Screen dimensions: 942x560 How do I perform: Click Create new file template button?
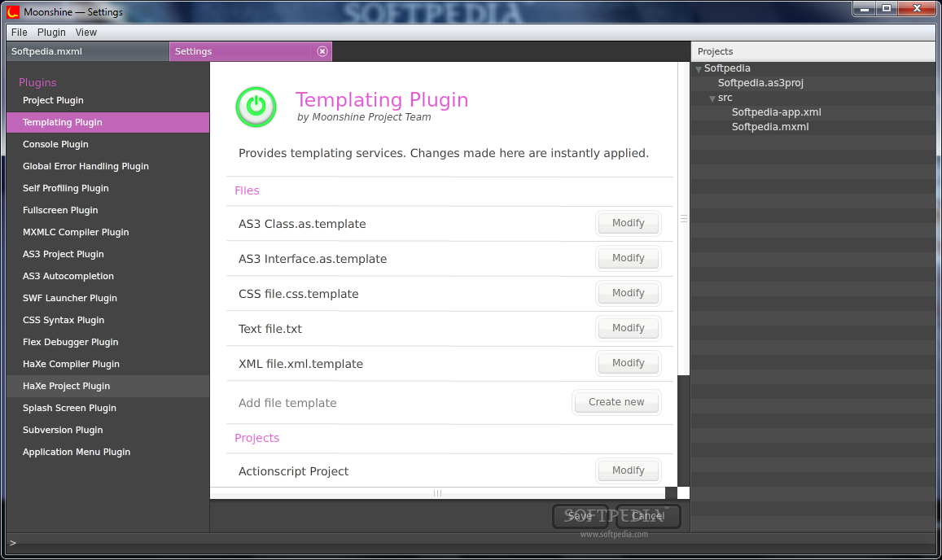coord(616,402)
